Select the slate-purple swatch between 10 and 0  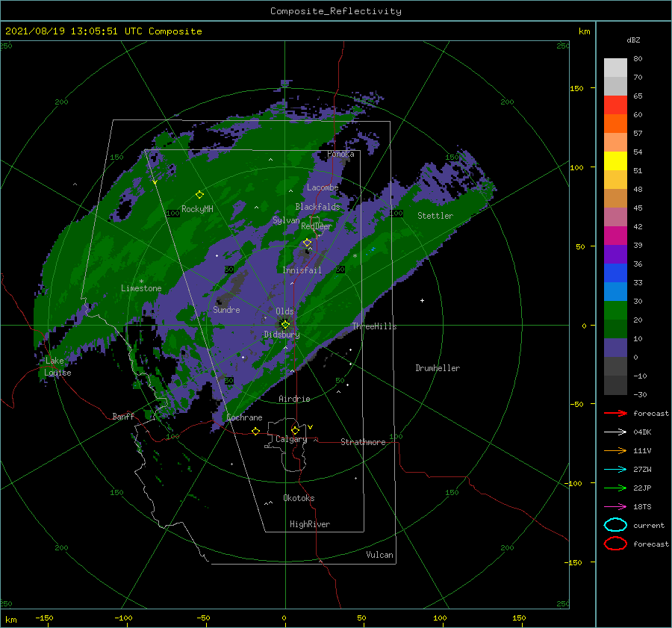pos(615,348)
